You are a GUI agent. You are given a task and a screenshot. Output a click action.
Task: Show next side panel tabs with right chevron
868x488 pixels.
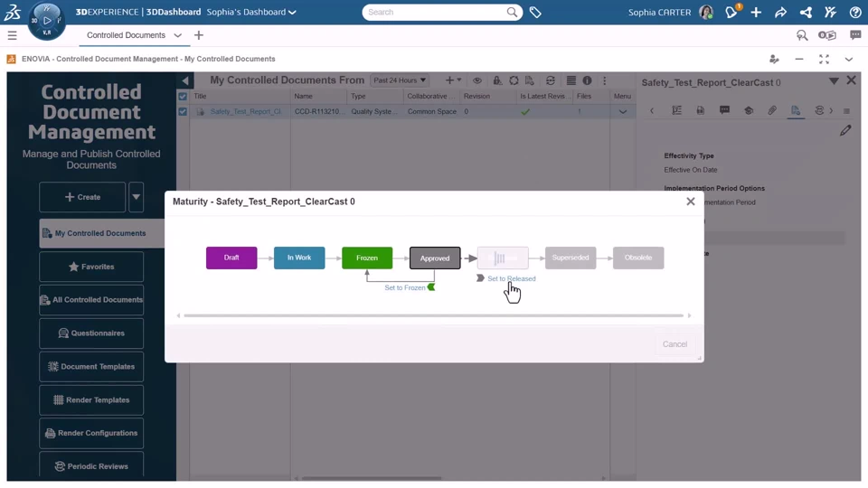click(x=831, y=110)
